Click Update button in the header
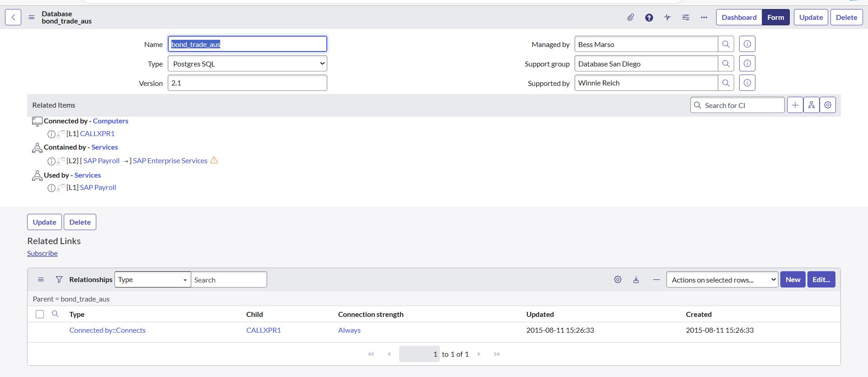868x377 pixels. (811, 17)
